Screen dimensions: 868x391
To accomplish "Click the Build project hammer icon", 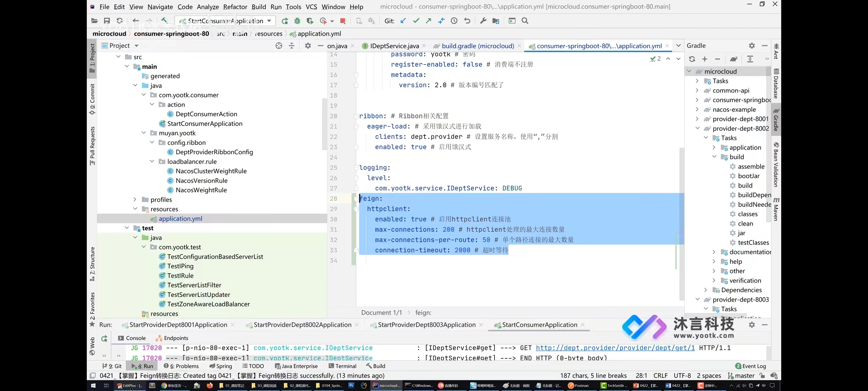I will point(164,21).
